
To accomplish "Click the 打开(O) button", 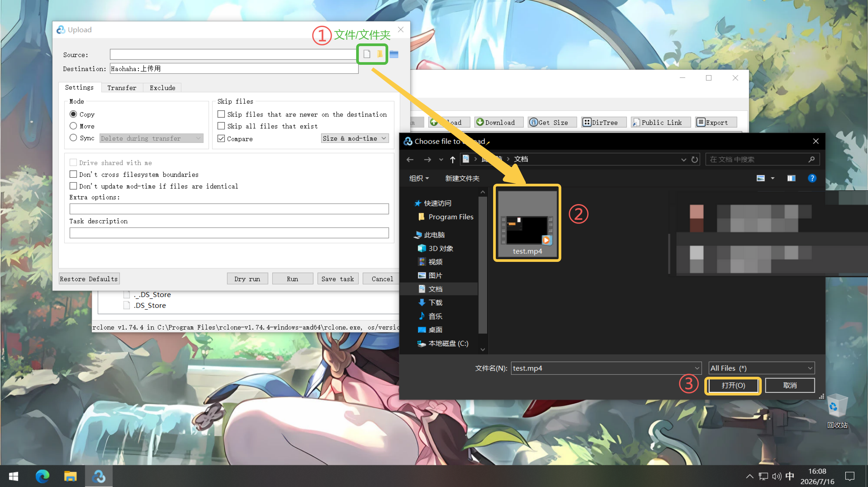I will [x=733, y=385].
